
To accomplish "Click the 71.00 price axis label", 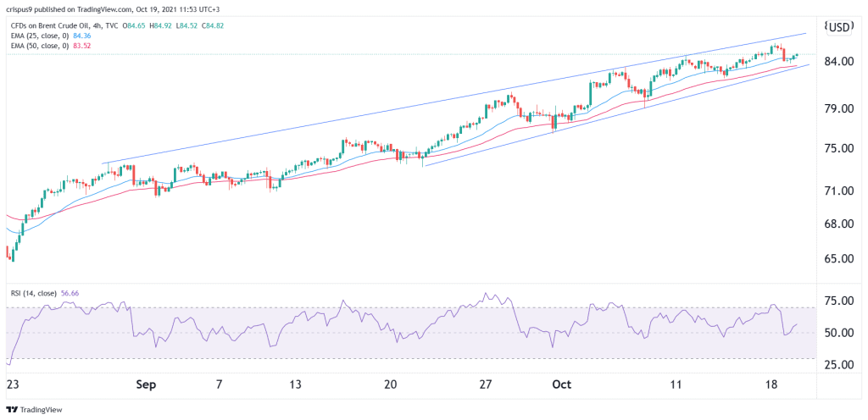I will point(838,191).
